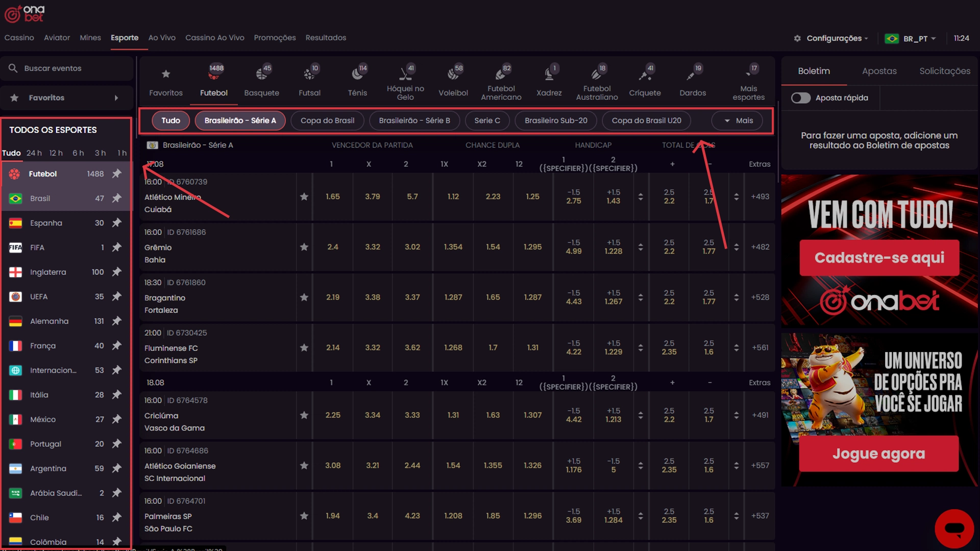Open the México sidebar country
The image size is (980, 551).
coord(66,419)
